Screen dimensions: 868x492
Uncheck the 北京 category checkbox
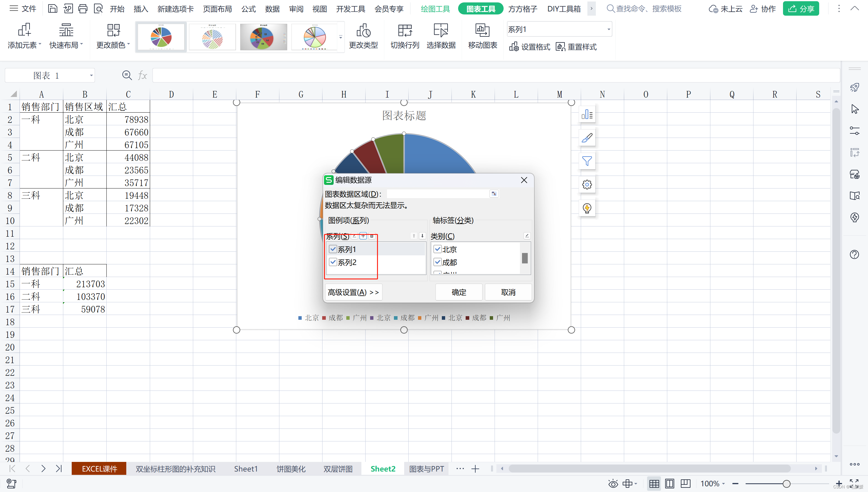pos(438,249)
